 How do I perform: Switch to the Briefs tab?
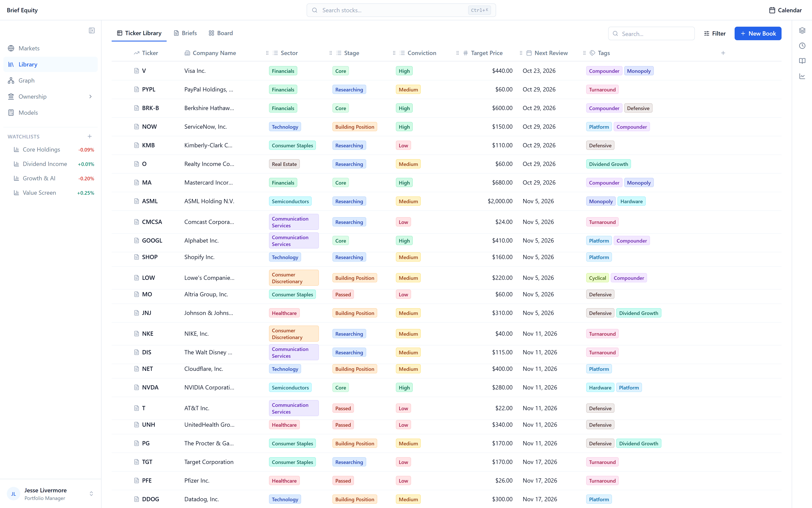[x=185, y=33]
